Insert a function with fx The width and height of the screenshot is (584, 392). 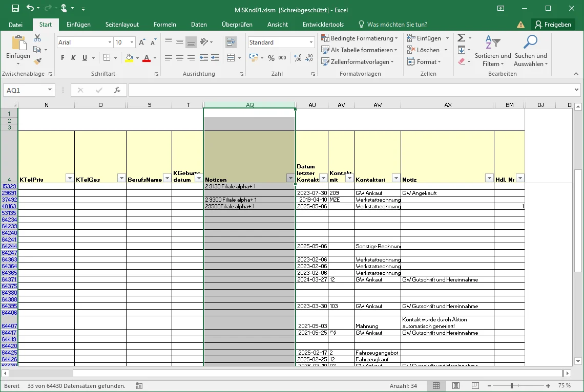tap(117, 90)
